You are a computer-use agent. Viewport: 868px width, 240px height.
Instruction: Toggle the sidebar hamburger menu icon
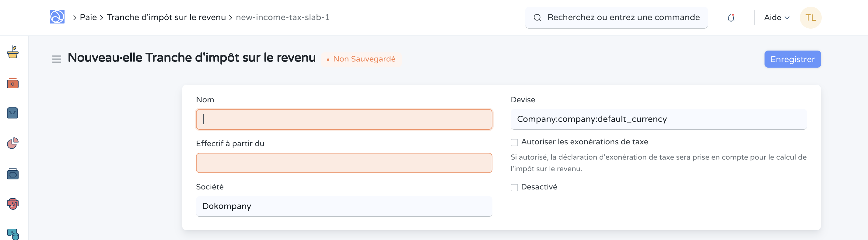coord(56,59)
